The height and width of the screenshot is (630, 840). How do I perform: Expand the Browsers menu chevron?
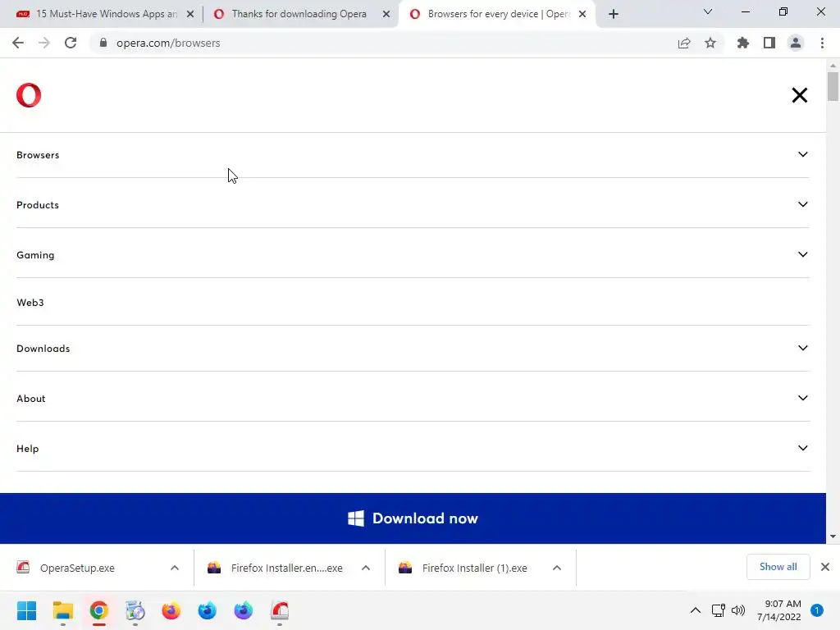[802, 154]
